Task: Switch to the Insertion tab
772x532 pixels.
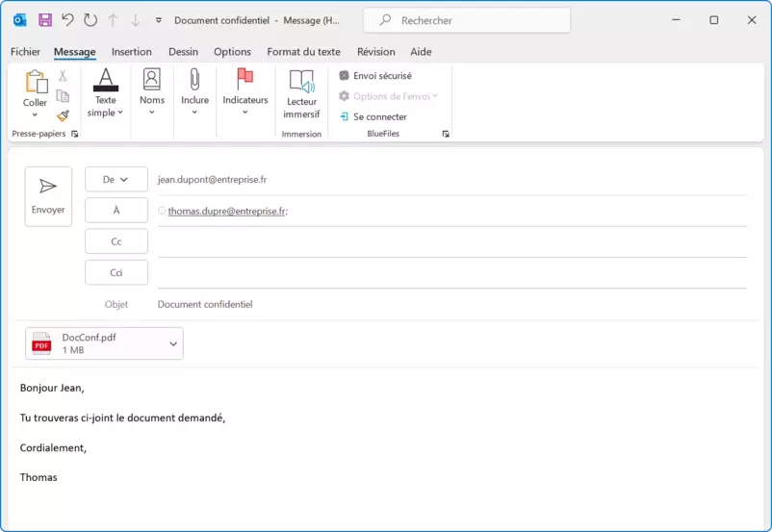Action: [132, 52]
